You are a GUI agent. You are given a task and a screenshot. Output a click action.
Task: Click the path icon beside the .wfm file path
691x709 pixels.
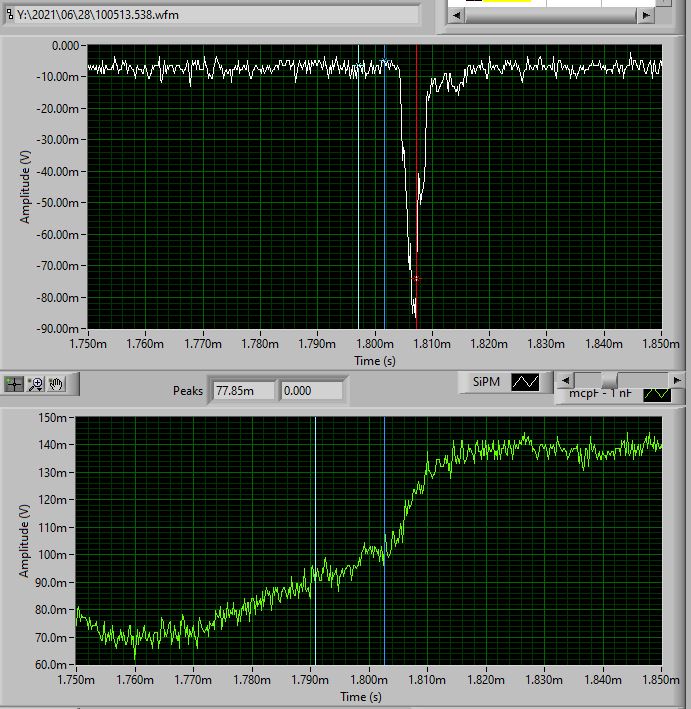coord(9,14)
